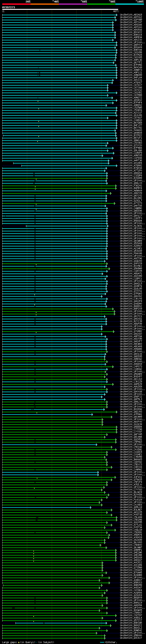Screen dimensions: 146x644
Task: Click hit label UniRef100_C6T4I7
Action: 131,85
